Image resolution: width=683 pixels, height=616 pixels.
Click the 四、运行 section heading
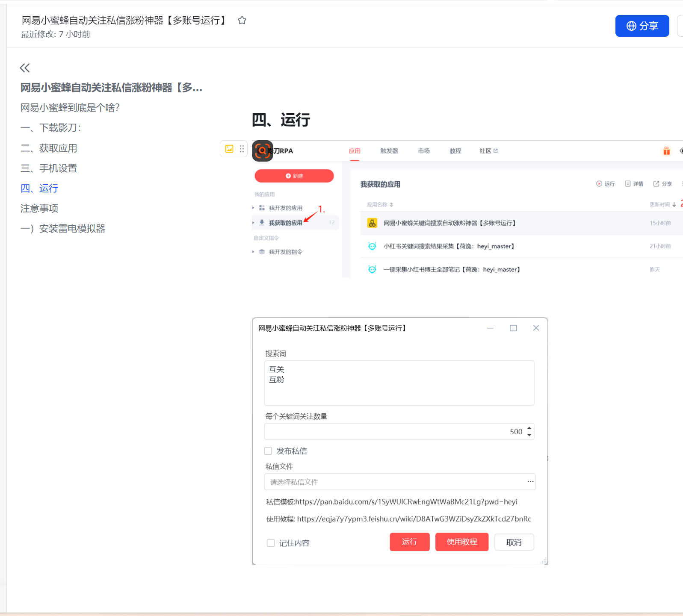281,120
